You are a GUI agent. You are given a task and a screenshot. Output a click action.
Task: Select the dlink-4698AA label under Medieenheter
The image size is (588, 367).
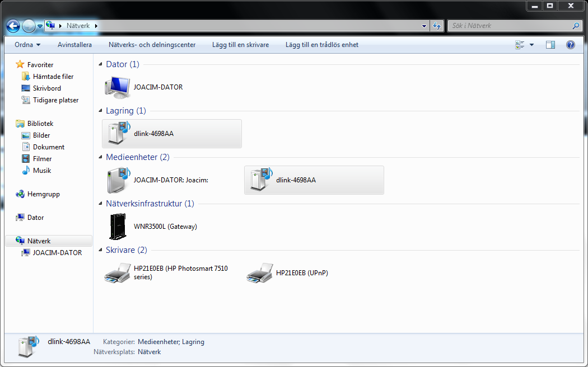click(x=296, y=180)
